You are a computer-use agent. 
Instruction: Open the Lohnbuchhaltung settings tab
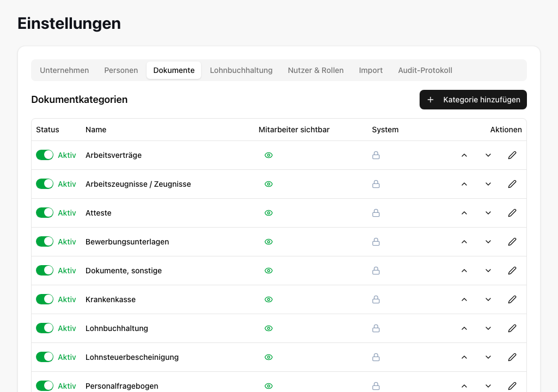coord(241,70)
